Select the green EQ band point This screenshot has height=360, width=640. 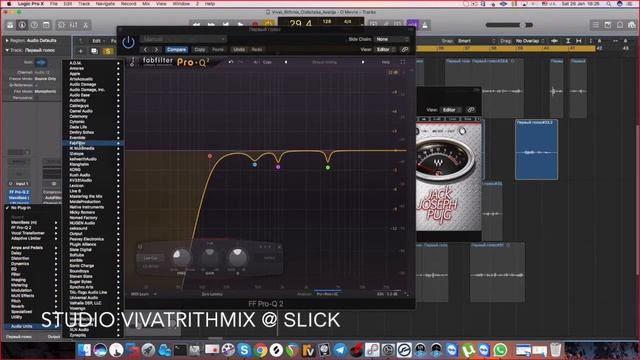(328, 167)
